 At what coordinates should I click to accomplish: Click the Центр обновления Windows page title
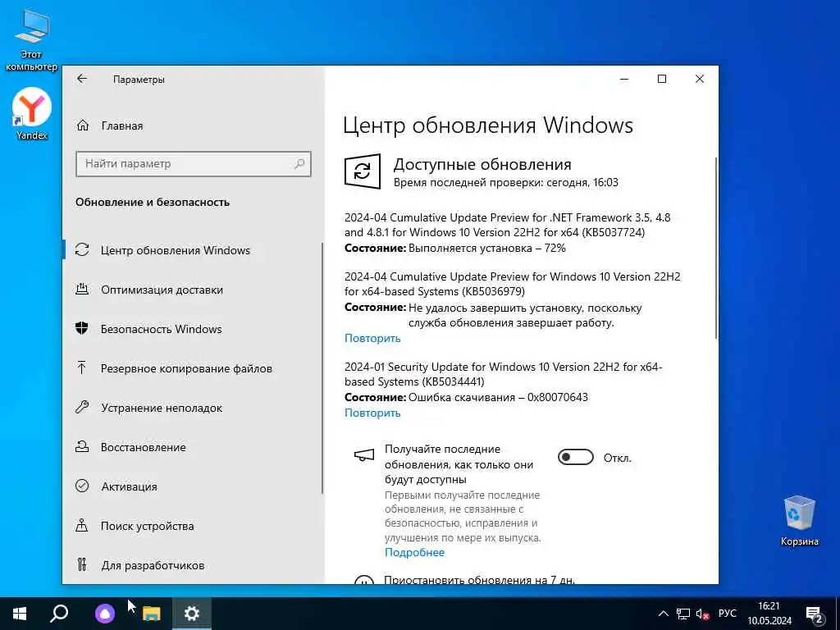487,125
